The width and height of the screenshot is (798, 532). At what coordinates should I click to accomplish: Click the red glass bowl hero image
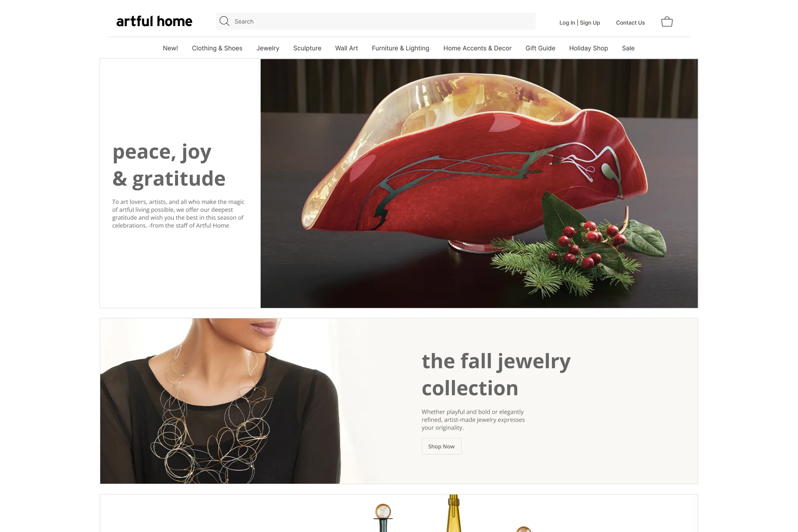click(x=479, y=183)
